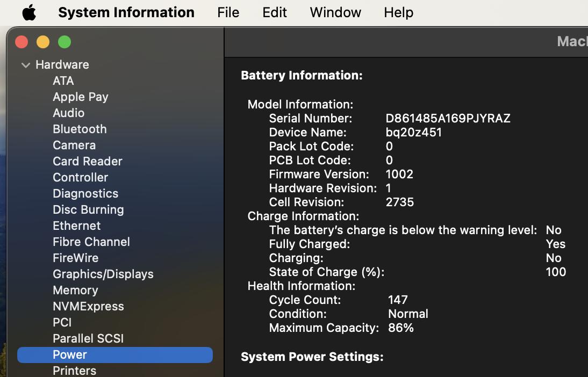The image size is (588, 377).
Task: Click the Hardware Revision label
Action: click(323, 188)
